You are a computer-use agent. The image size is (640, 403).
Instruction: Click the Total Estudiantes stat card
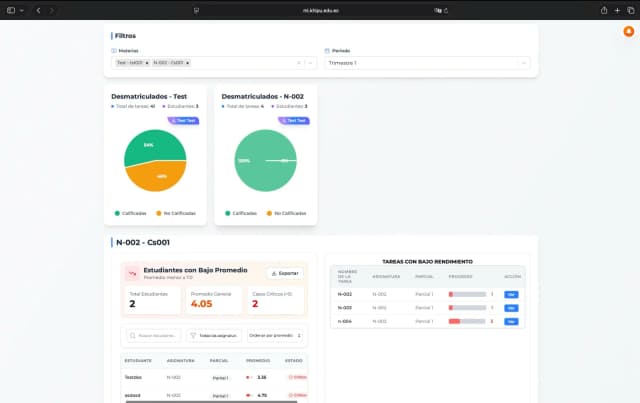152,301
